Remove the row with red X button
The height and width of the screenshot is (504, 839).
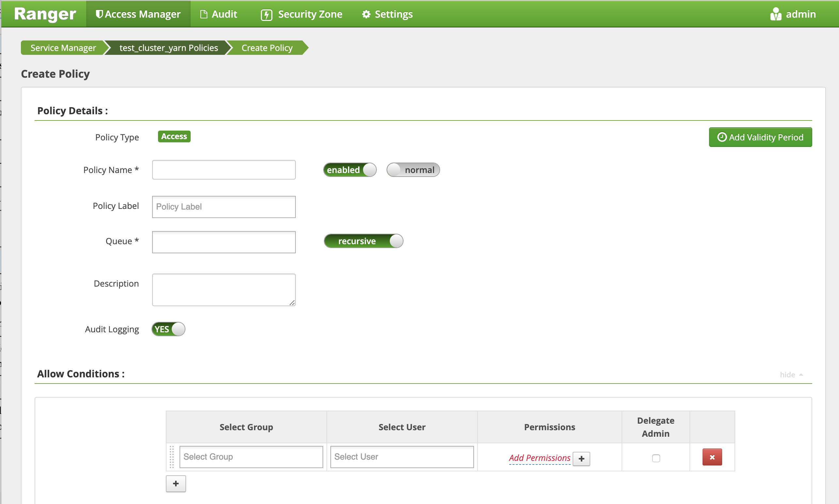point(712,457)
